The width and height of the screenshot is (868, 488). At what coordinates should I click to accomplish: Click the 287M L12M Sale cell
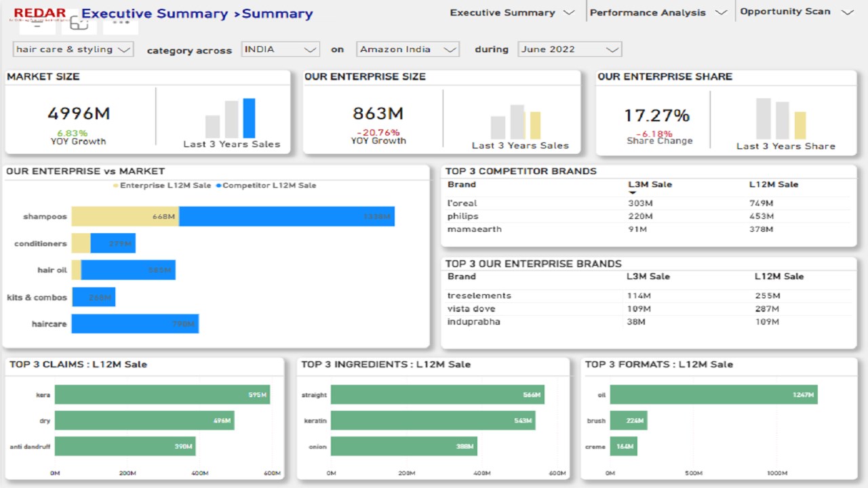(x=768, y=308)
